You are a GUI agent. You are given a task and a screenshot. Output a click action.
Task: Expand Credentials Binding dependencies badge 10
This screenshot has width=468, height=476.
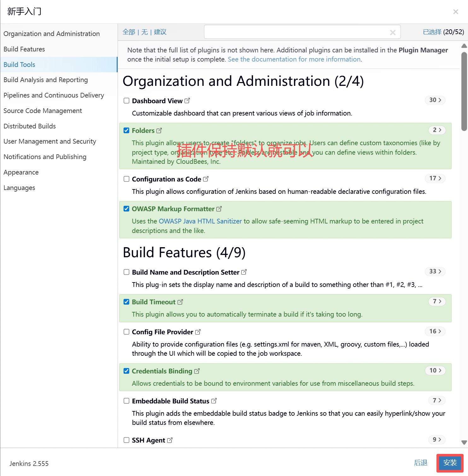435,370
